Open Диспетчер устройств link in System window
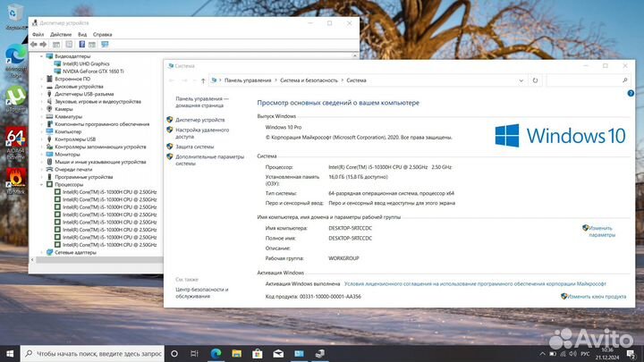Viewport: 644px width, 362px height. point(200,120)
